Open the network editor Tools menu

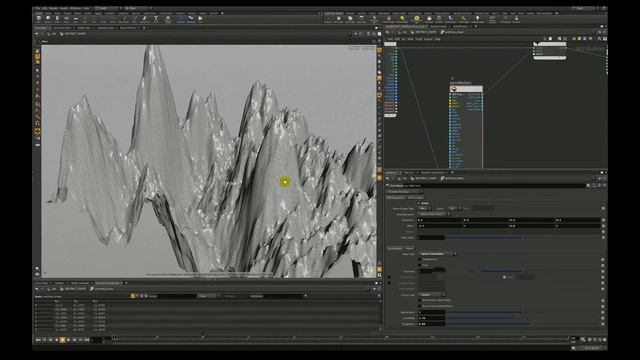pyautogui.click(x=419, y=39)
